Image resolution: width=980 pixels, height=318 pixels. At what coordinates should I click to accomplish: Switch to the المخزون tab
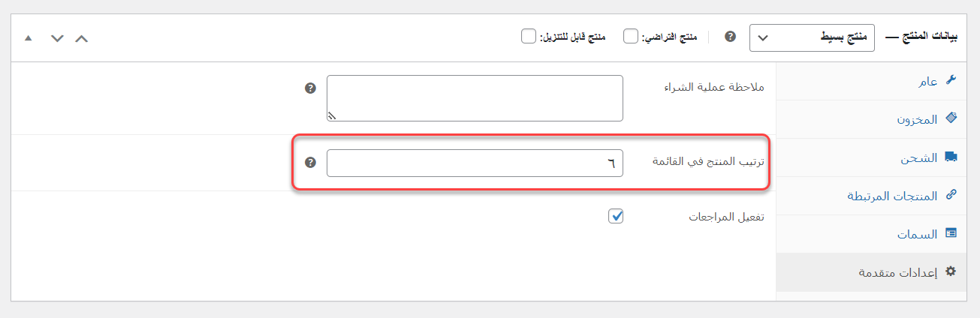tap(917, 119)
